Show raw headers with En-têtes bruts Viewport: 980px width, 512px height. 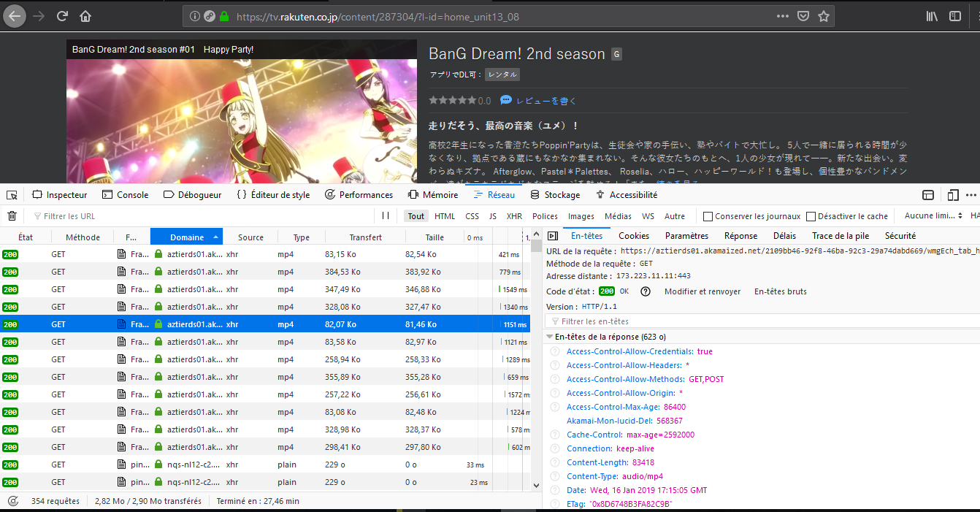(x=781, y=291)
